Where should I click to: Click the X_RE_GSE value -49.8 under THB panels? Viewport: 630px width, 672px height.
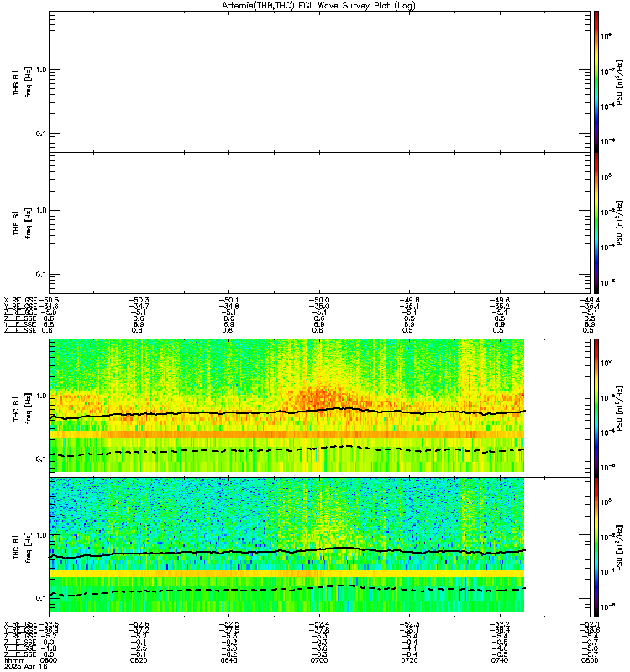pyautogui.click(x=410, y=301)
